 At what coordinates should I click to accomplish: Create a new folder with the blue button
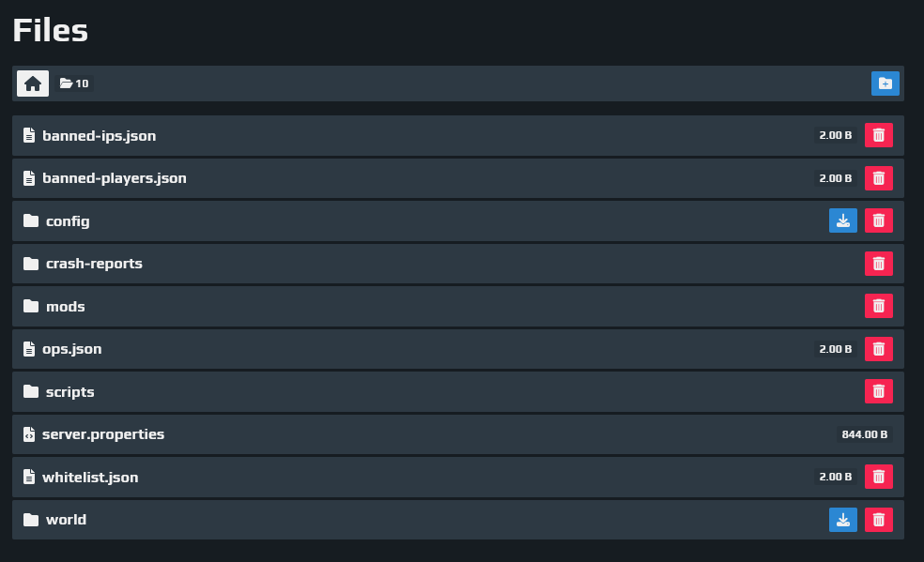click(885, 84)
